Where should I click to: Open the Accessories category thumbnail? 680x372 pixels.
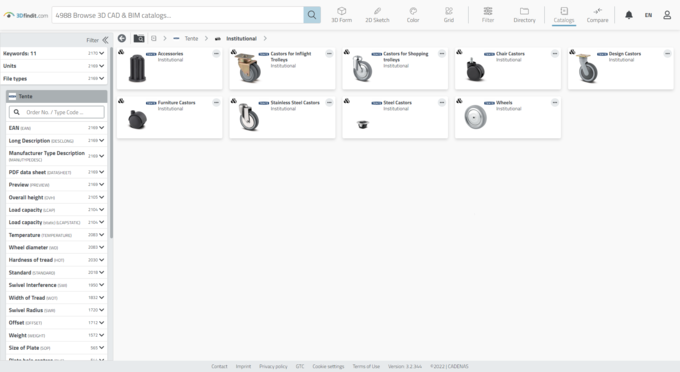click(137, 69)
